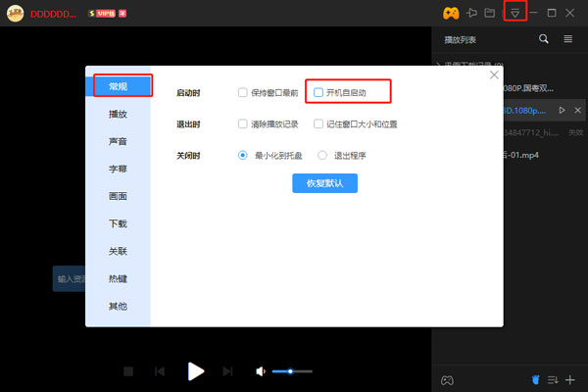
Task: Play the highlighted 1080p playlist item
Action: coord(562,111)
